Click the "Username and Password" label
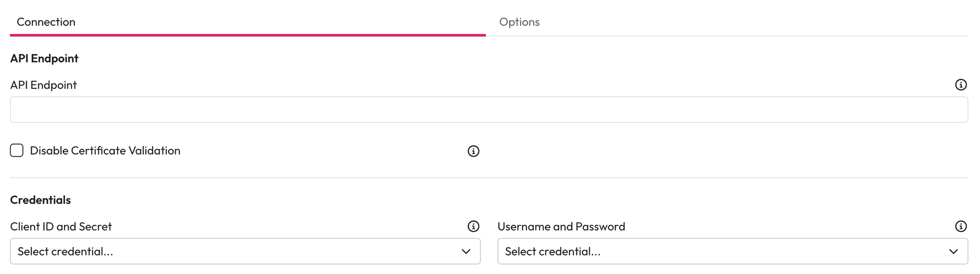Image resolution: width=980 pixels, height=274 pixels. (561, 226)
